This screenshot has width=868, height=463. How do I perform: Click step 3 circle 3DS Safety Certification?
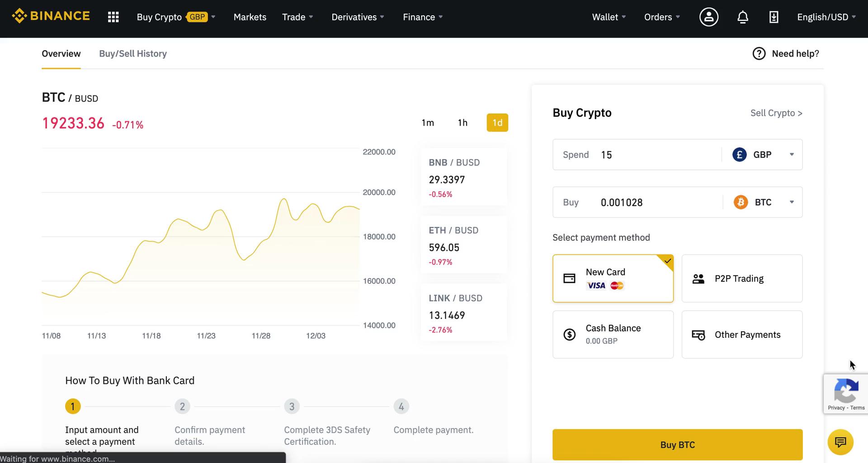click(x=292, y=406)
